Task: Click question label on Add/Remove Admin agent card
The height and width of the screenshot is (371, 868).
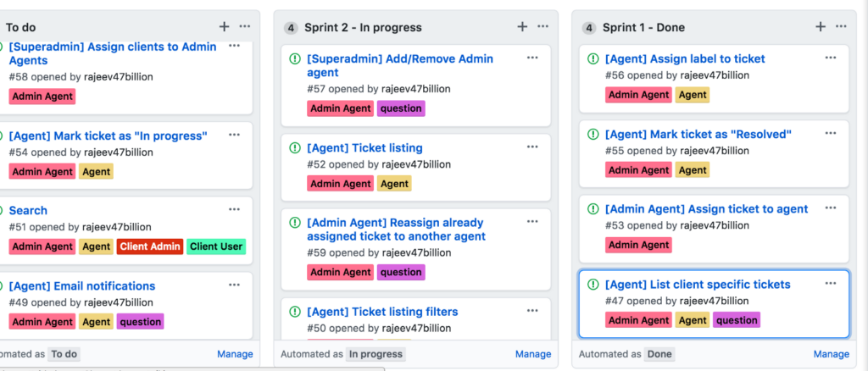Action: tap(401, 108)
